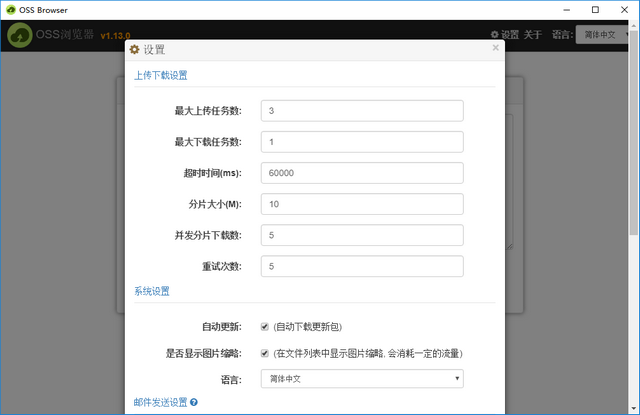This screenshot has width=640, height=415.
Task: Focus the 分片大小(M) input field
Action: pos(362,204)
